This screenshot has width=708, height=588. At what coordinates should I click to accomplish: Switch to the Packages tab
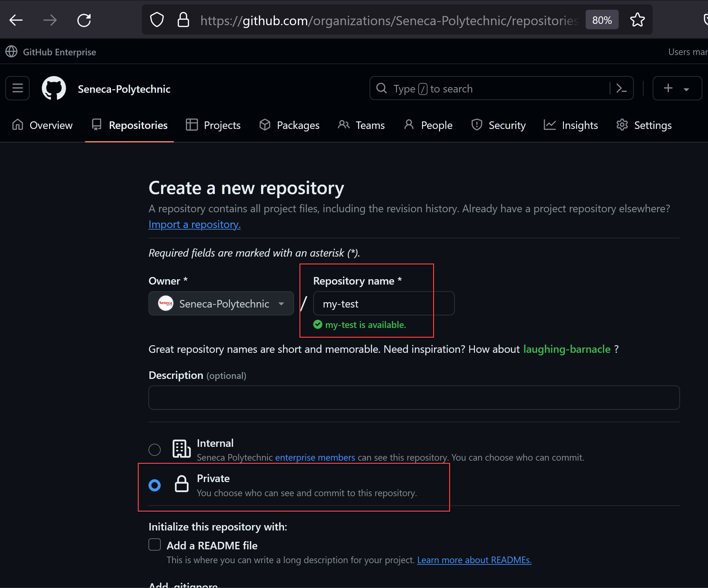click(289, 125)
